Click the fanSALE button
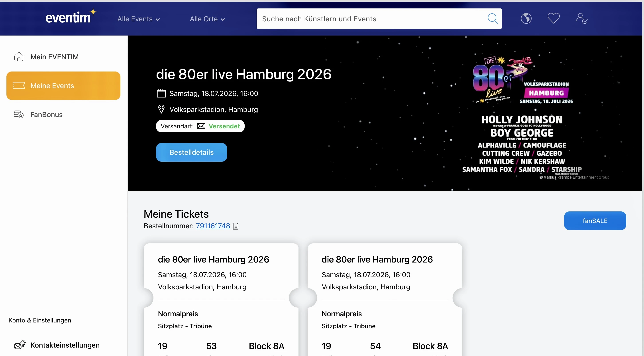Viewport: 644px width, 356px height. (595, 221)
